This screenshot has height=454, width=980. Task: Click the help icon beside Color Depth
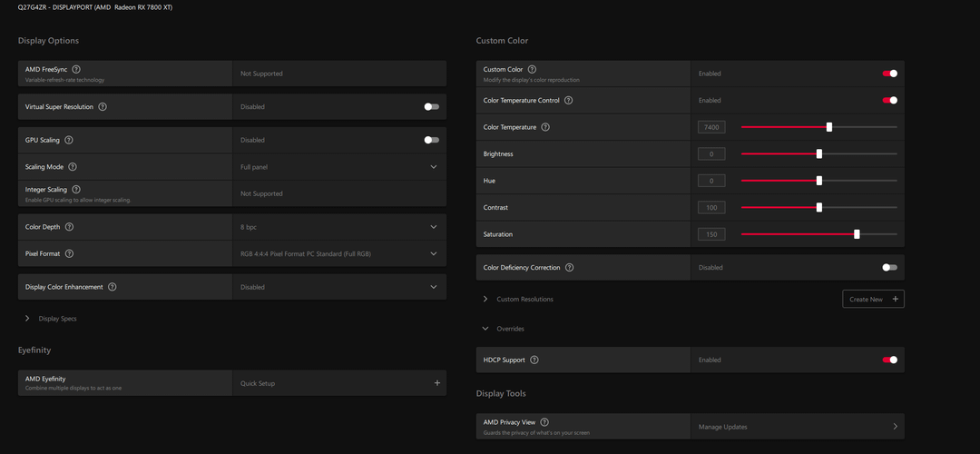69,227
